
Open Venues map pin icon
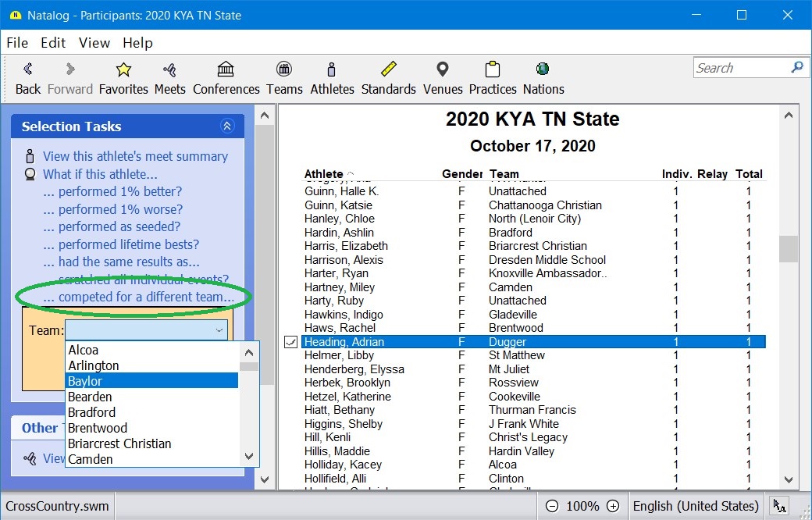click(x=443, y=70)
